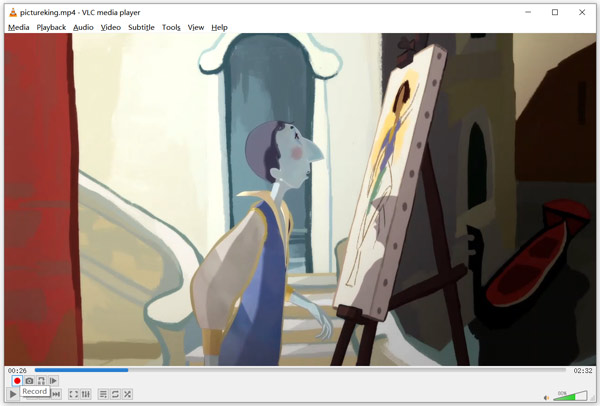
Task: Open the Tools menu
Action: (x=171, y=27)
